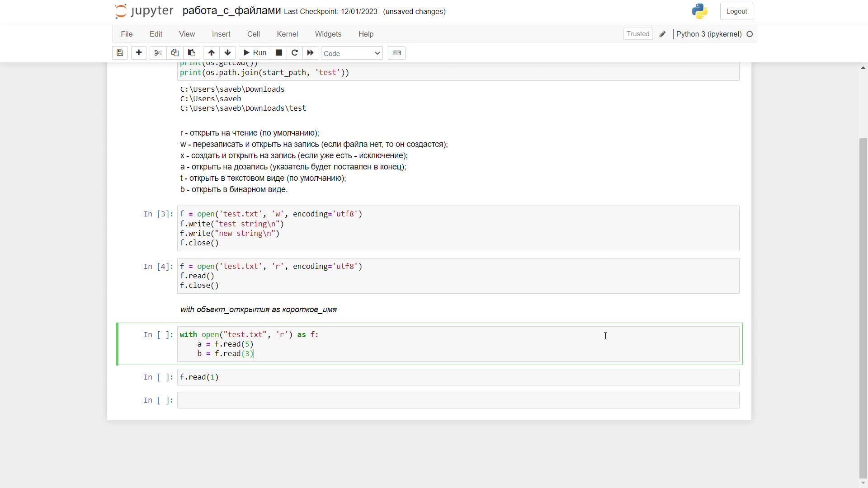Click the Python logo icon
Viewport: 868px width, 488px height.
699,11
